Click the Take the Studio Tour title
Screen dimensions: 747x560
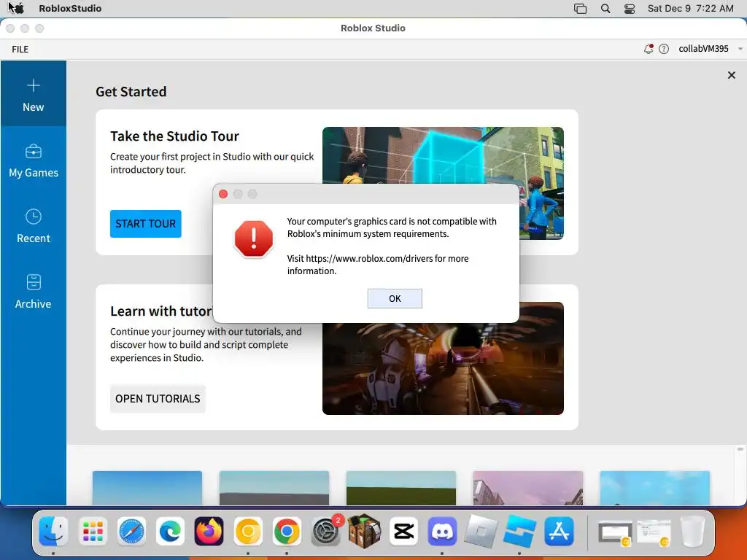(x=174, y=136)
